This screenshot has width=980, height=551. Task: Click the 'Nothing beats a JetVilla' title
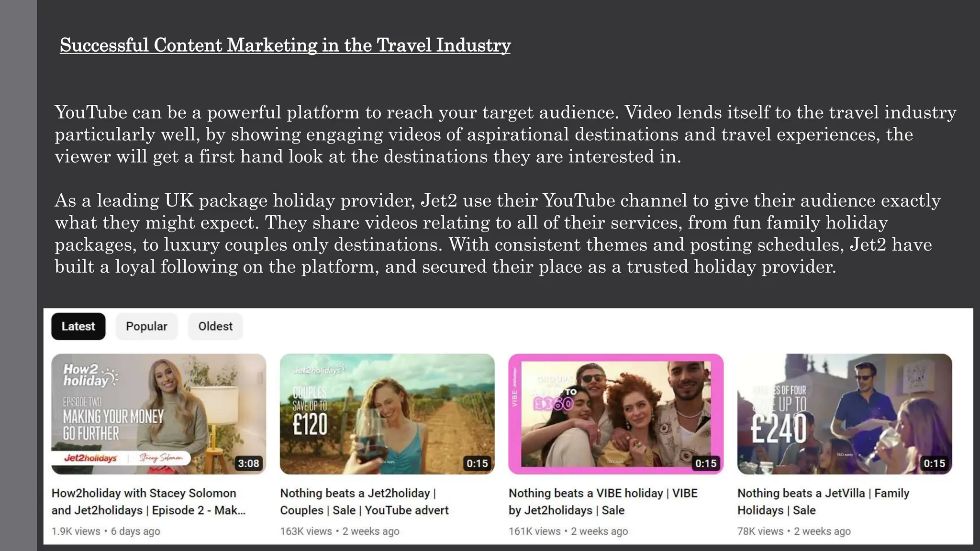click(x=823, y=502)
